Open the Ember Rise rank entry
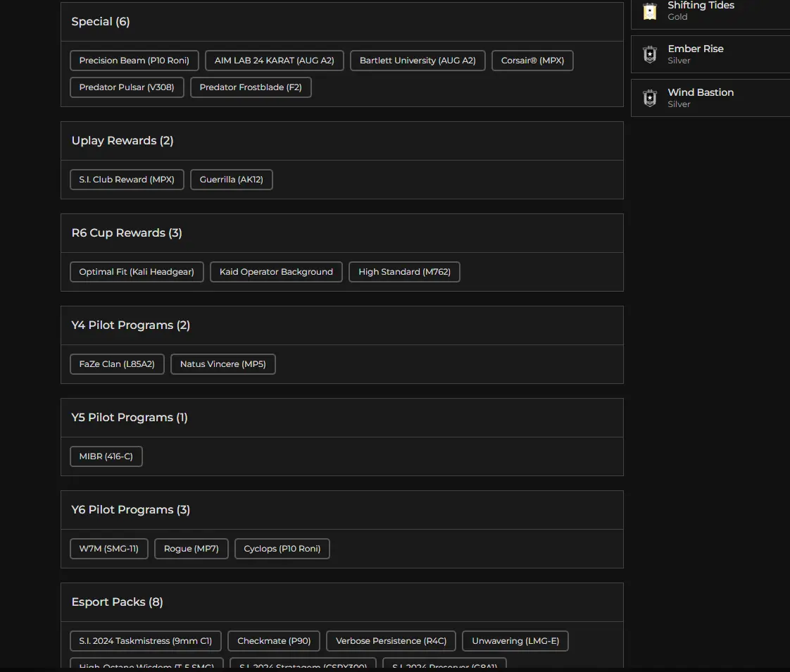Viewport: 790px width, 672px height. tap(710, 54)
